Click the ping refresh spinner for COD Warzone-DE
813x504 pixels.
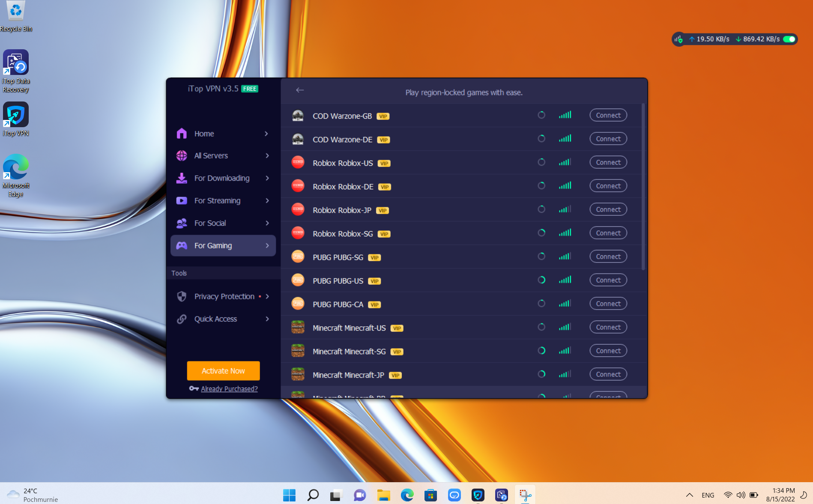click(541, 139)
